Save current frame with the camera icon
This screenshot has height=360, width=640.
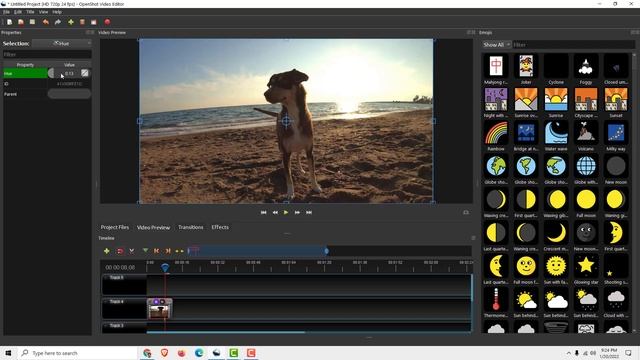coord(466,212)
